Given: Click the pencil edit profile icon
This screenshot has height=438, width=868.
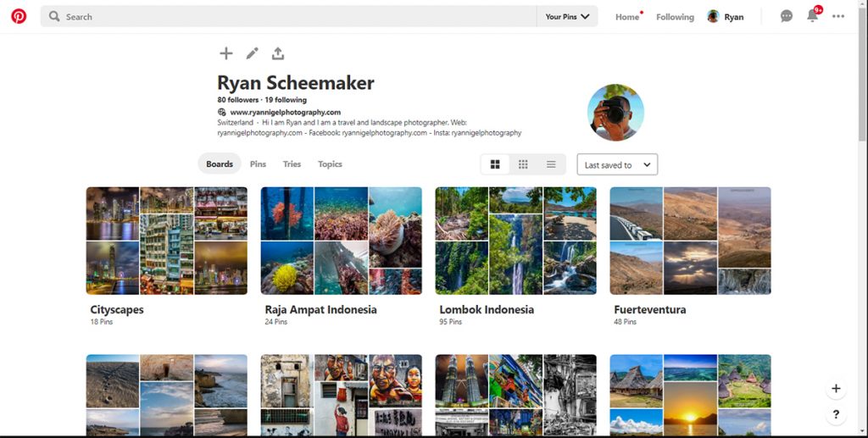Looking at the screenshot, I should pyautogui.click(x=252, y=53).
